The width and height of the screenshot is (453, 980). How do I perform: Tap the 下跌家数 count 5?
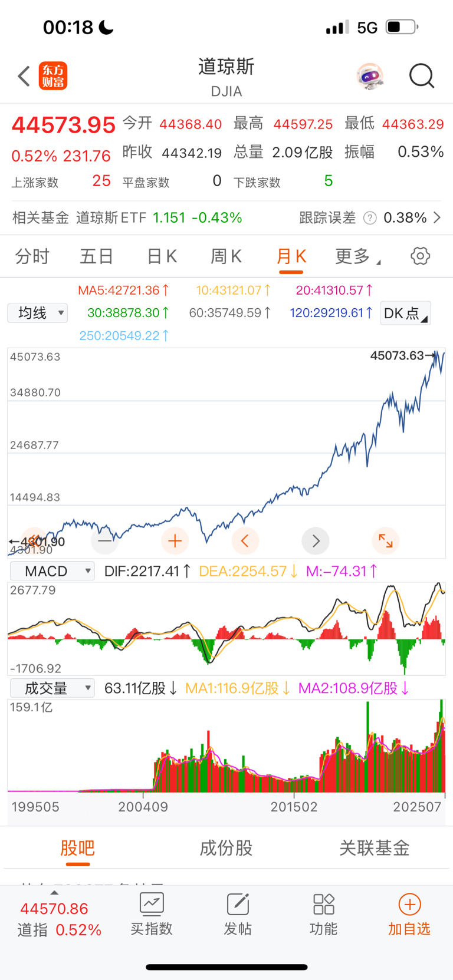point(329,181)
